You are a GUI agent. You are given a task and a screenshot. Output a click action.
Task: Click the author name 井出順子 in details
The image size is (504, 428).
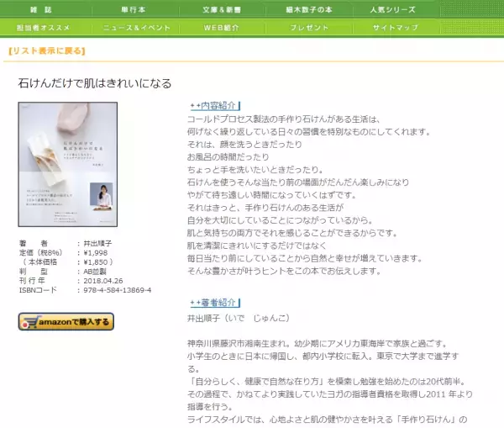tap(97, 243)
